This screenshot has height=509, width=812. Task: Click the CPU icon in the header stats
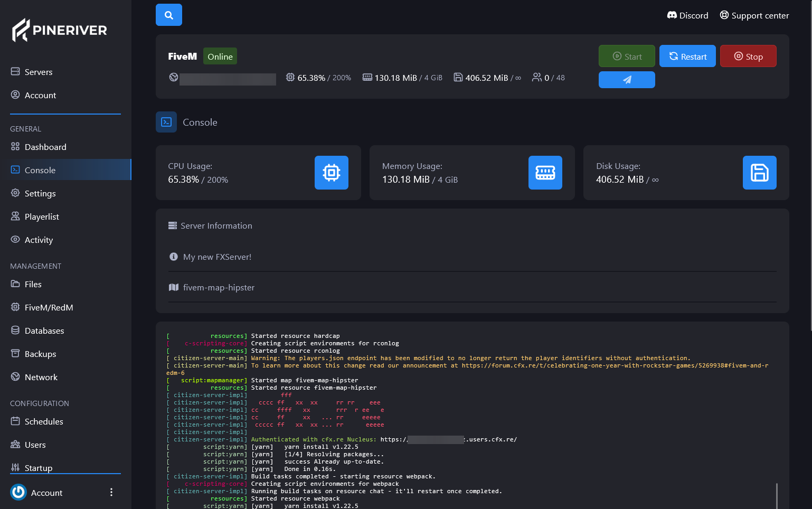pyautogui.click(x=290, y=77)
